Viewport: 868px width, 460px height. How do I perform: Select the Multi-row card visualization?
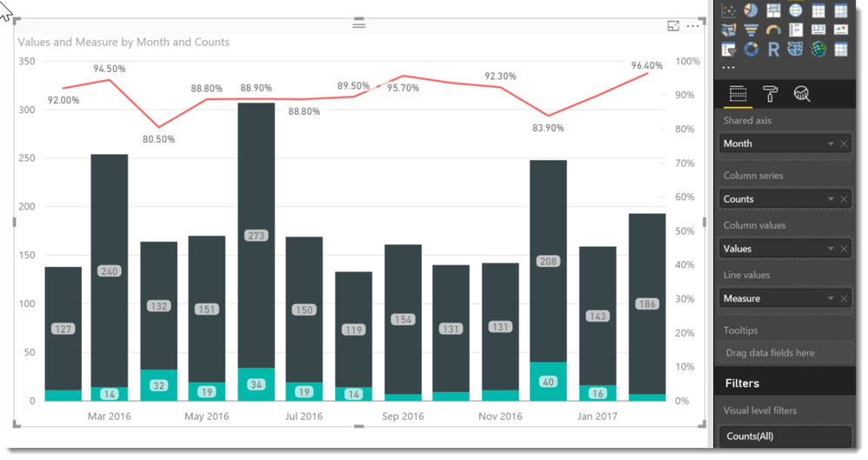(796, 30)
